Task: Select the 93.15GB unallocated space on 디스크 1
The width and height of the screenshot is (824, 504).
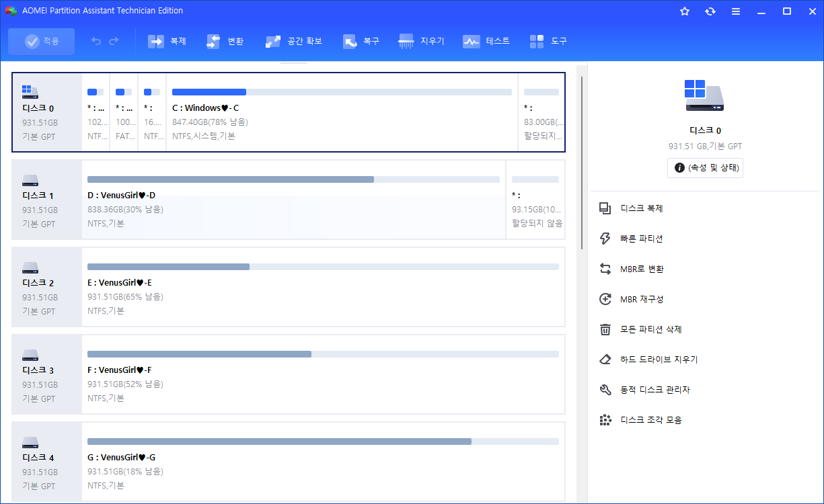Action: click(x=535, y=200)
